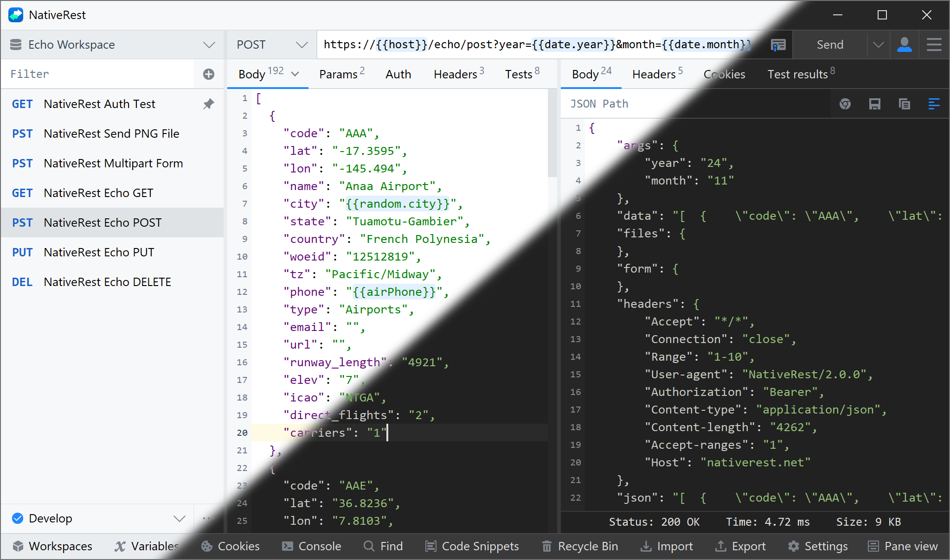Viewport: 950px width, 560px height.
Task: Open the POST method dropdown
Action: [x=302, y=45]
